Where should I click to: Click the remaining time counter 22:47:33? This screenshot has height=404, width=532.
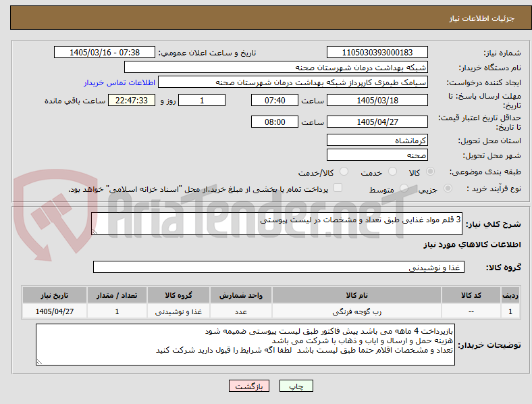tap(132, 100)
